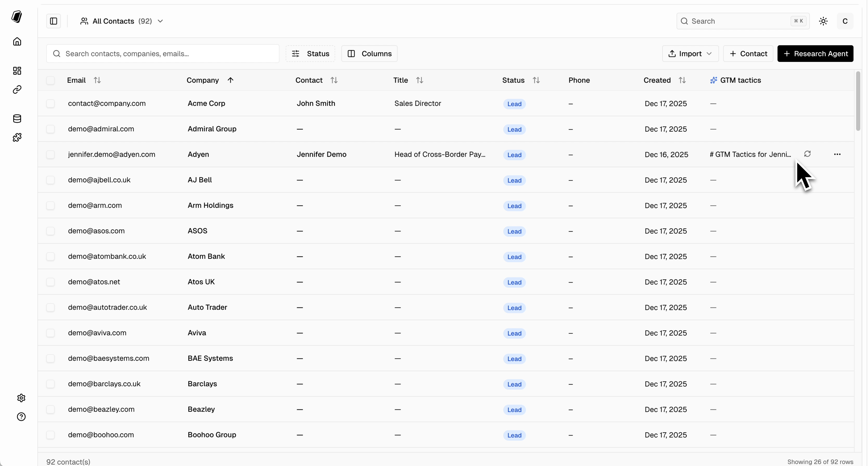The image size is (868, 466).
Task: Open the Adyen row three-dots menu
Action: [837, 154]
